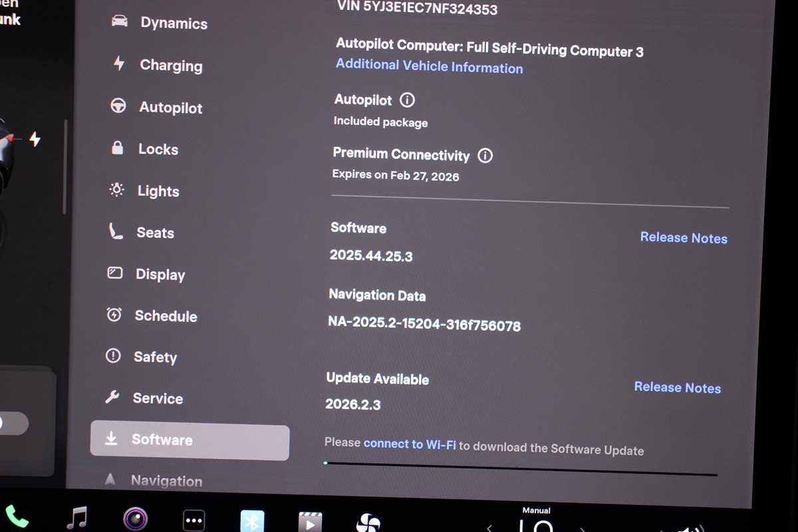The height and width of the screenshot is (532, 798).
Task: Open the Safety menu item
Action: click(155, 357)
